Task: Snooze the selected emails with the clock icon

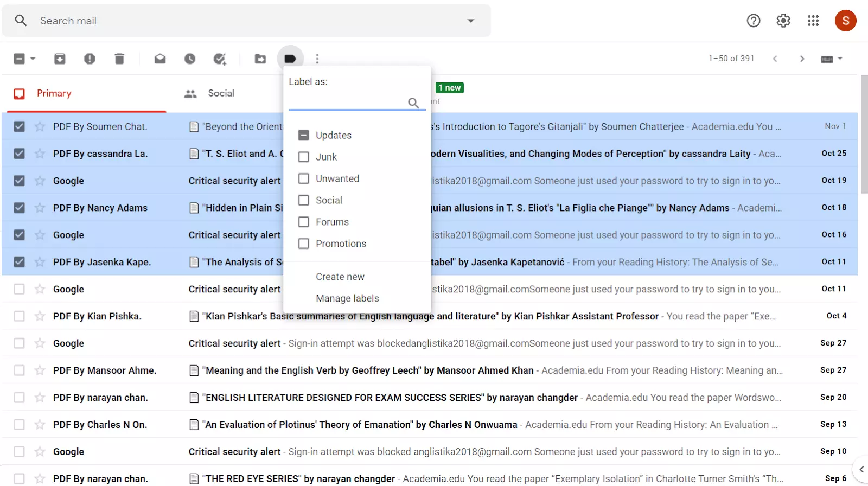Action: pyautogui.click(x=190, y=59)
